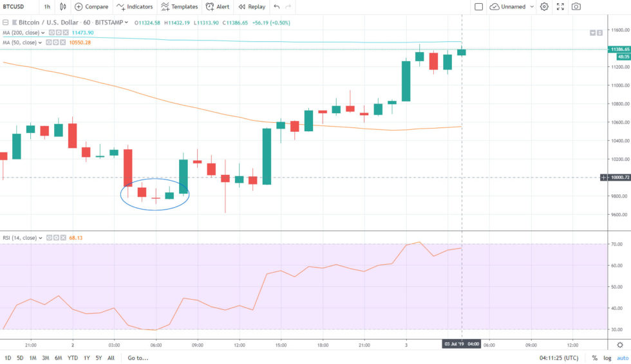Expand the MA (50, close) dropdown arrow
Screen dimensions: 631x364
coord(40,42)
